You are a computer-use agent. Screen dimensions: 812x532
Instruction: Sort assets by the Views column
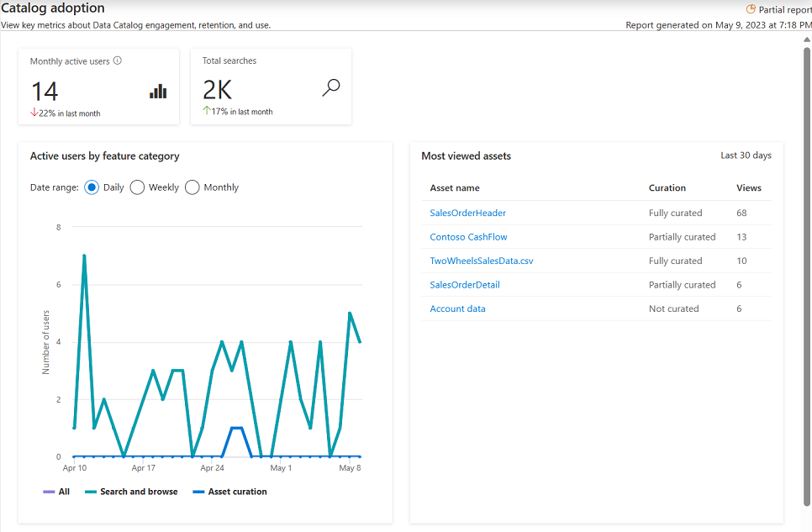click(x=748, y=187)
